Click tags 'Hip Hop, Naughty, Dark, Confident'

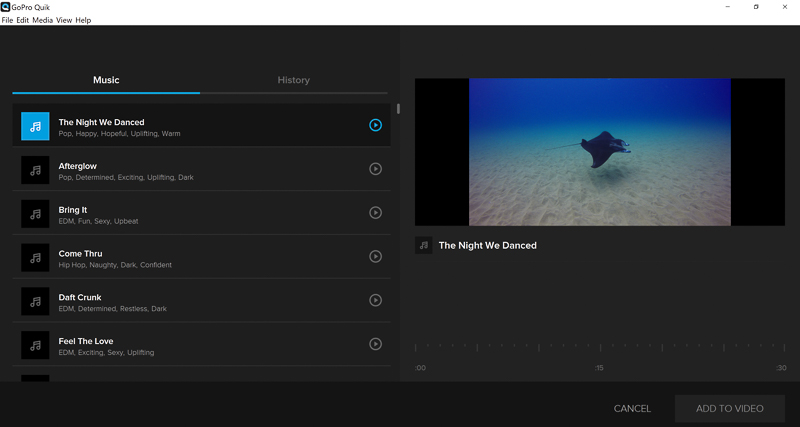[x=115, y=265]
